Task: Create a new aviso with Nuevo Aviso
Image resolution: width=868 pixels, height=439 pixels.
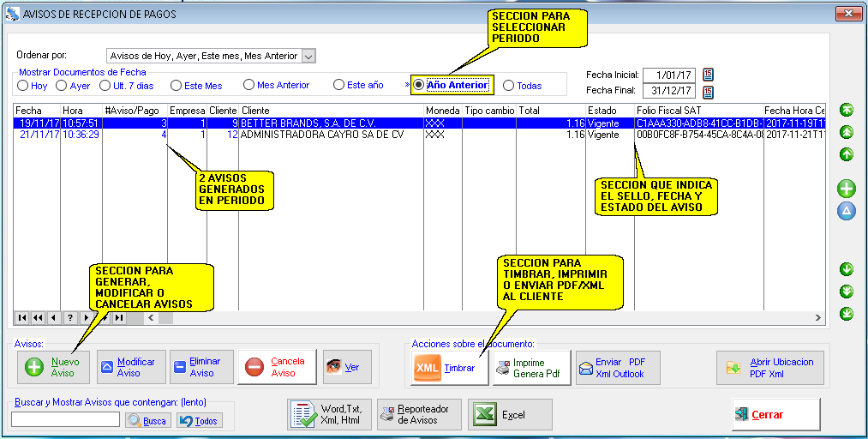Action: pos(53,368)
